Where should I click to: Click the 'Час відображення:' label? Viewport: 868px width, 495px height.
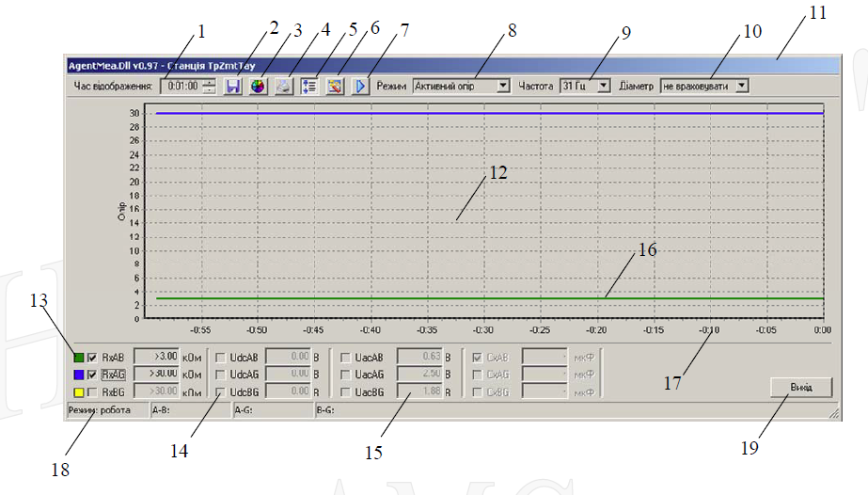[x=114, y=87]
